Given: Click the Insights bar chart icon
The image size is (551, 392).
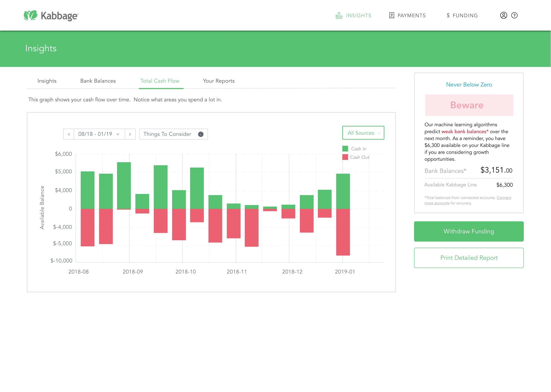Looking at the screenshot, I should (339, 16).
